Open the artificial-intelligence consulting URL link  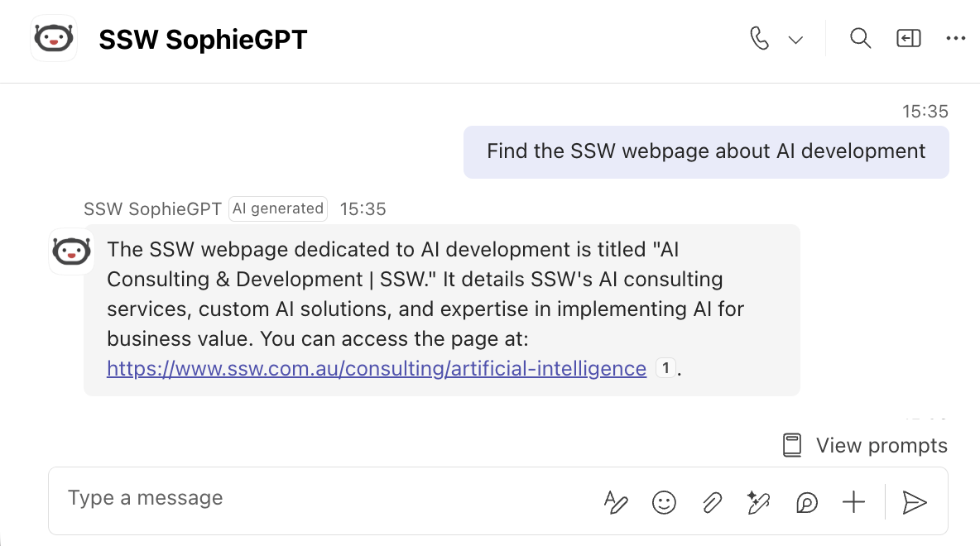[377, 369]
